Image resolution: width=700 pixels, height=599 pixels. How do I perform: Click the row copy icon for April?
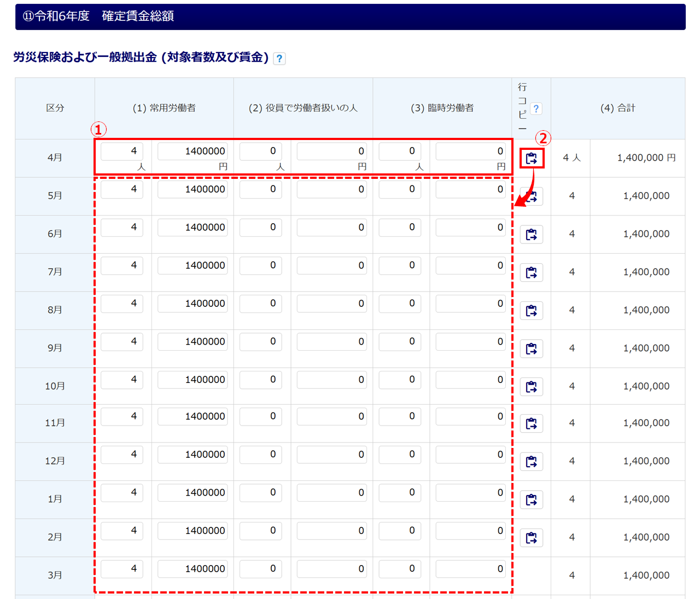click(531, 158)
